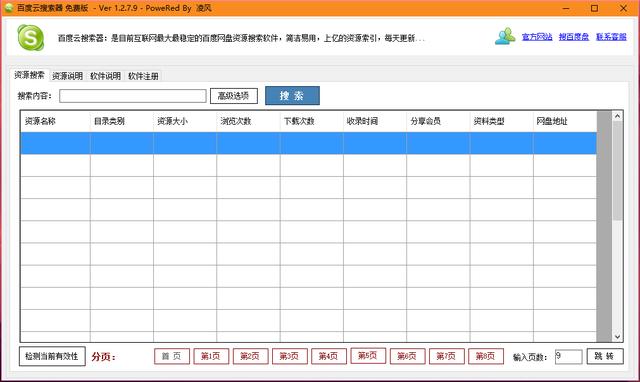Go to 第5页
Viewport: 640px width, 382px height.
coord(368,355)
